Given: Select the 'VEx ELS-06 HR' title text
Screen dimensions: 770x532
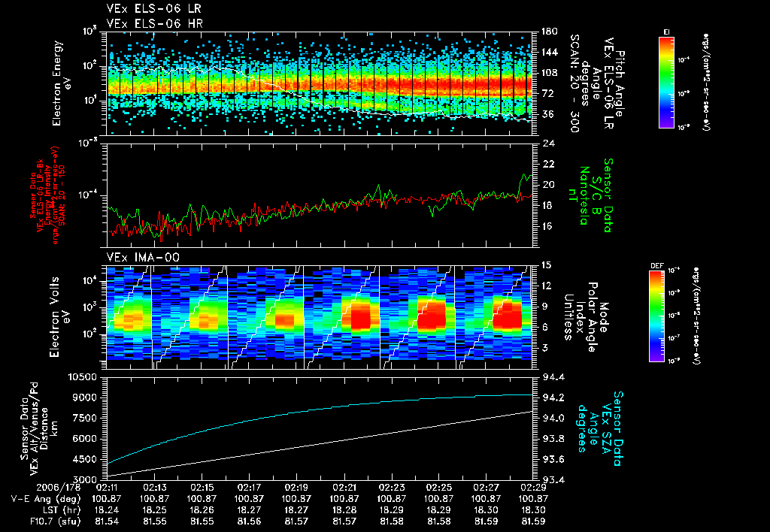Looking at the screenshot, I should [155, 23].
